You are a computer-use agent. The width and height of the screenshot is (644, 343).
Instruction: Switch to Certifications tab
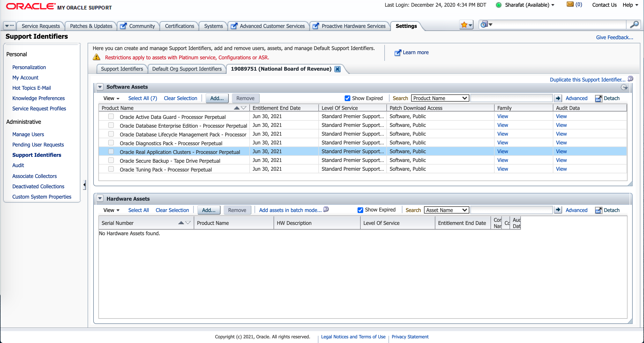180,26
